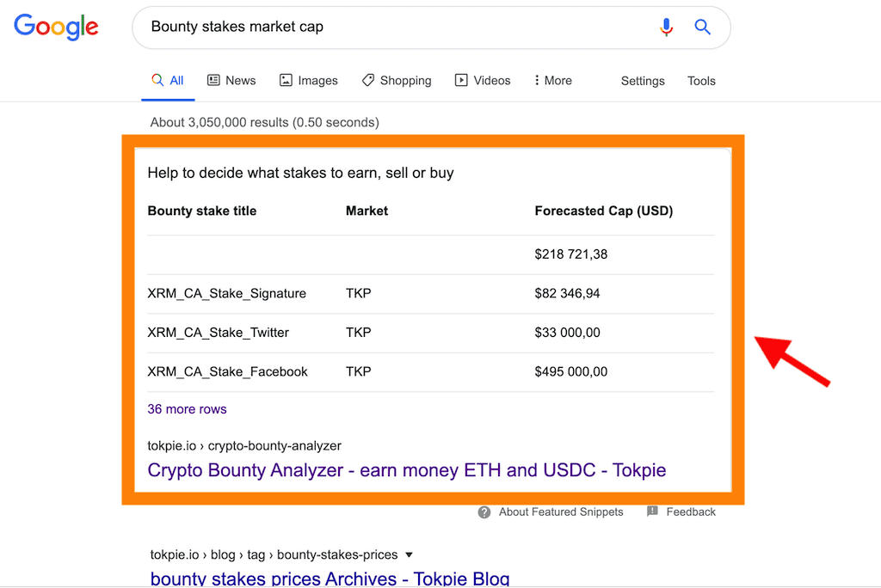Click snippet heading Help to decide what stakes
Viewport: 881px width, 588px height.
tap(300, 173)
